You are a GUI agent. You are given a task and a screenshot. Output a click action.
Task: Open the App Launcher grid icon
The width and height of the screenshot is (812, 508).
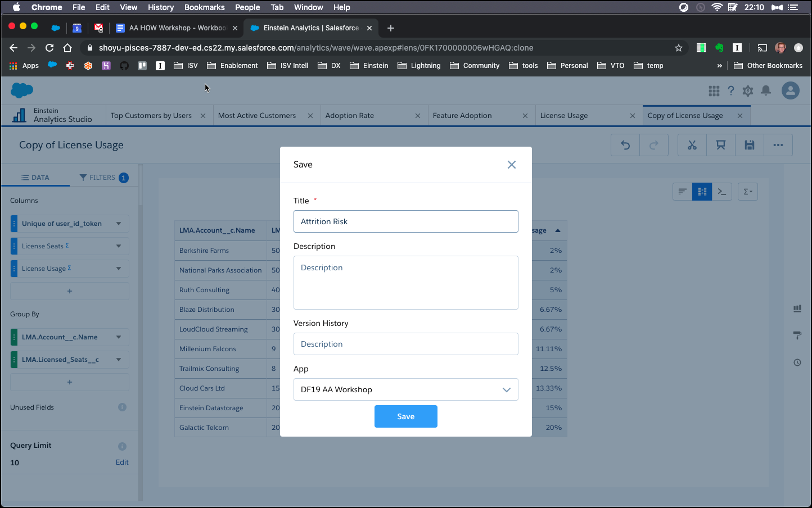click(714, 91)
